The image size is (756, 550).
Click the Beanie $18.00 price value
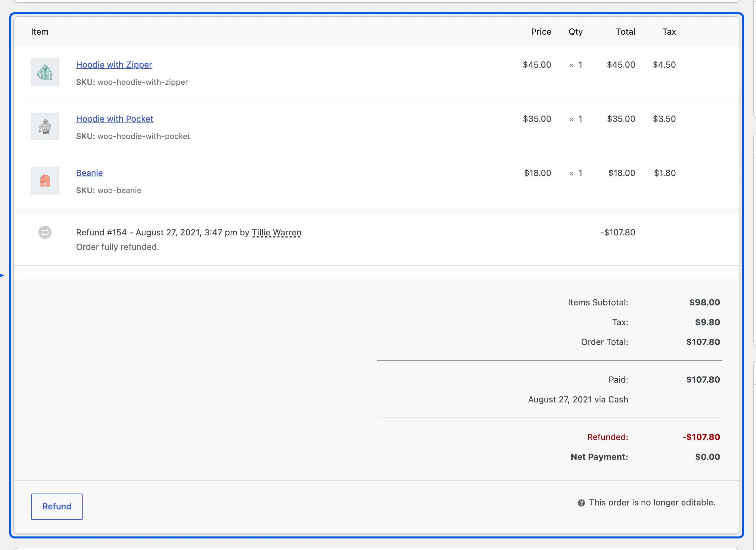[537, 173]
